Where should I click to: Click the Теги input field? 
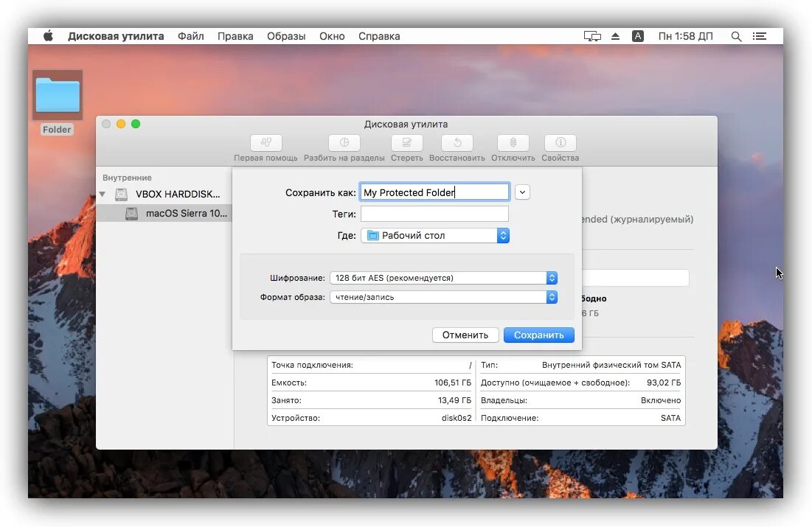[434, 214]
